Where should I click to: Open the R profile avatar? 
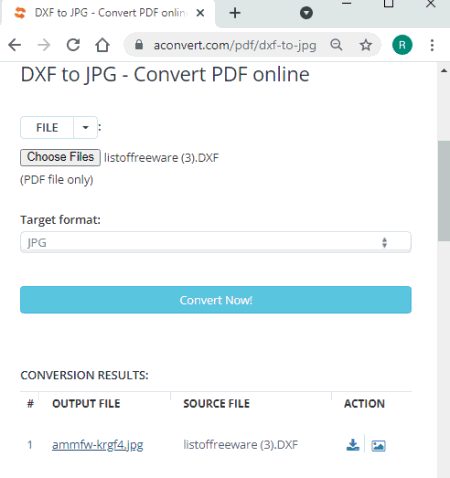(x=402, y=45)
